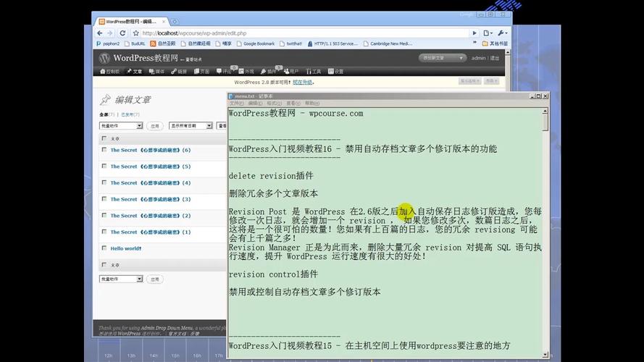Open the browser wrench settings icon
This screenshot has width=644, height=362.
(502, 33)
